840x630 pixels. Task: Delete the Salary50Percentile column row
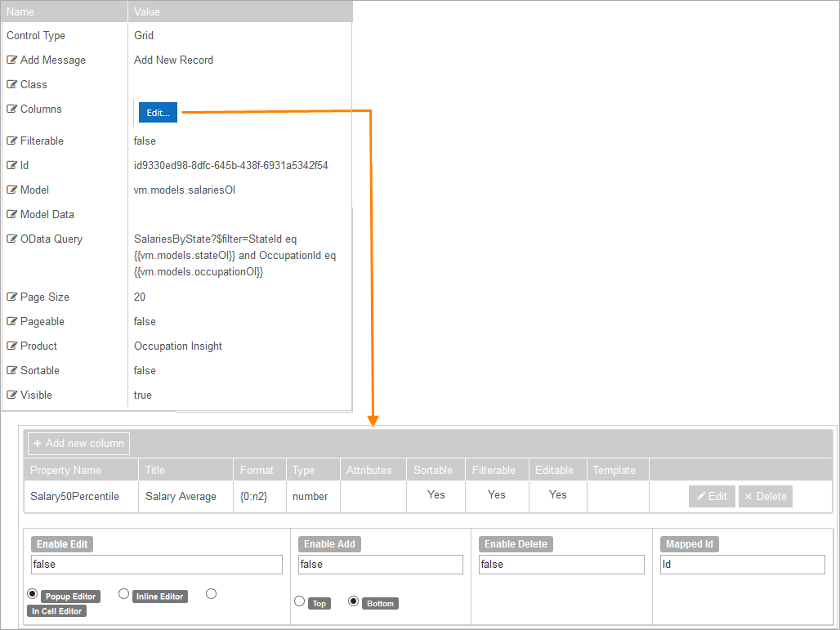[765, 496]
